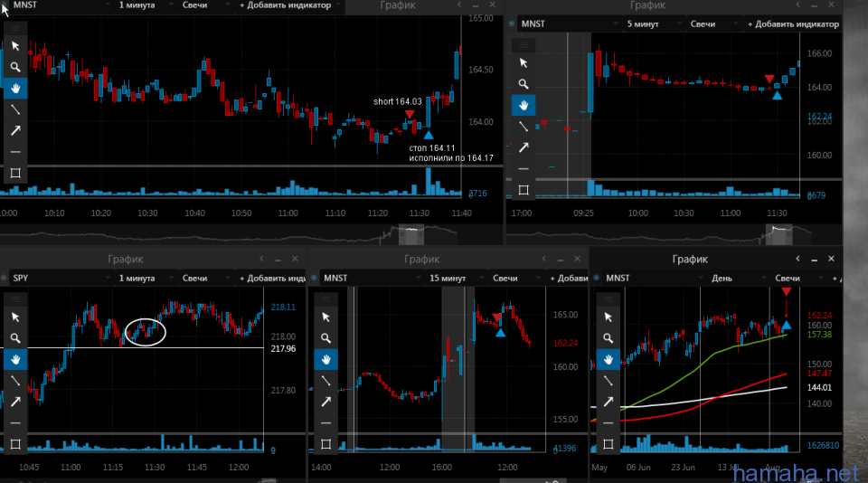The image size is (868, 483).
Task: Click 'стоп 164.11' annotation text
Action: 432,148
